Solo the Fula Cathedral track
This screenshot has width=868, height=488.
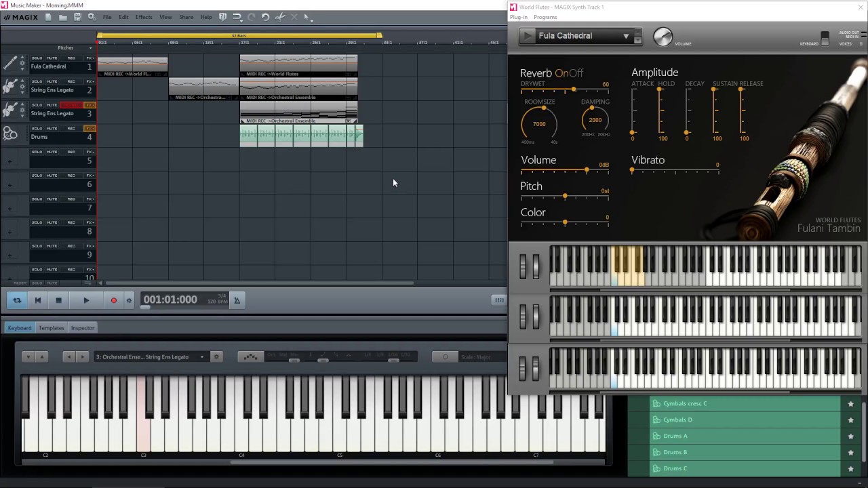[37, 58]
